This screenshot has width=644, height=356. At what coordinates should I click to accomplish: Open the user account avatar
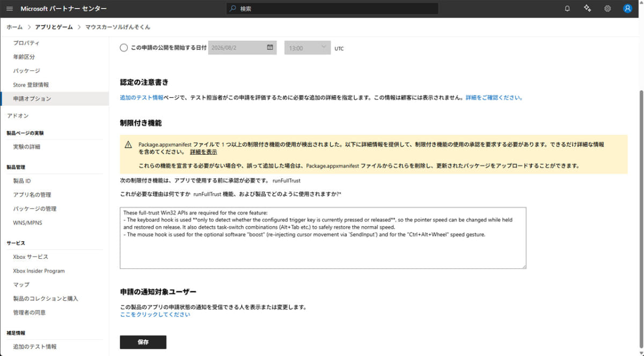(x=627, y=9)
